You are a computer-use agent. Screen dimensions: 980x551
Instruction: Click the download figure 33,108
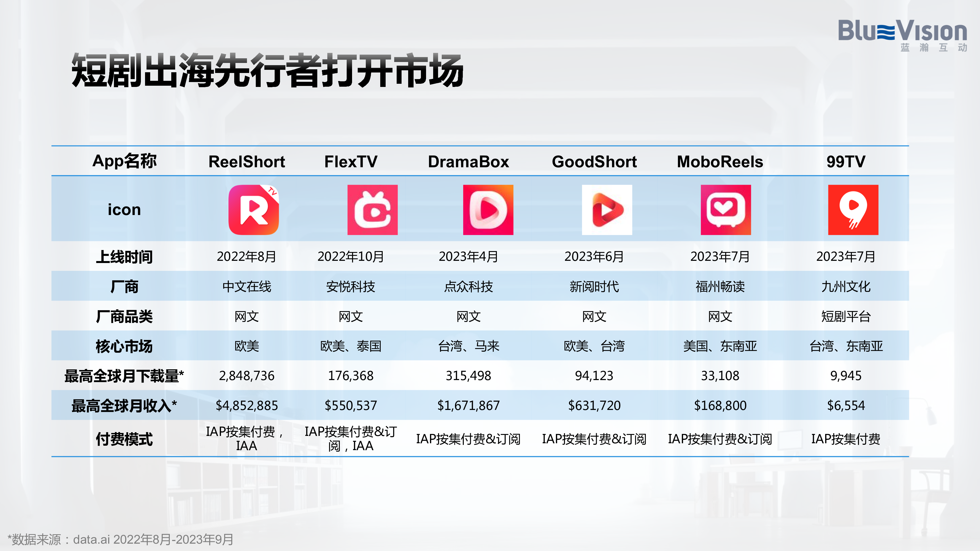[720, 376]
